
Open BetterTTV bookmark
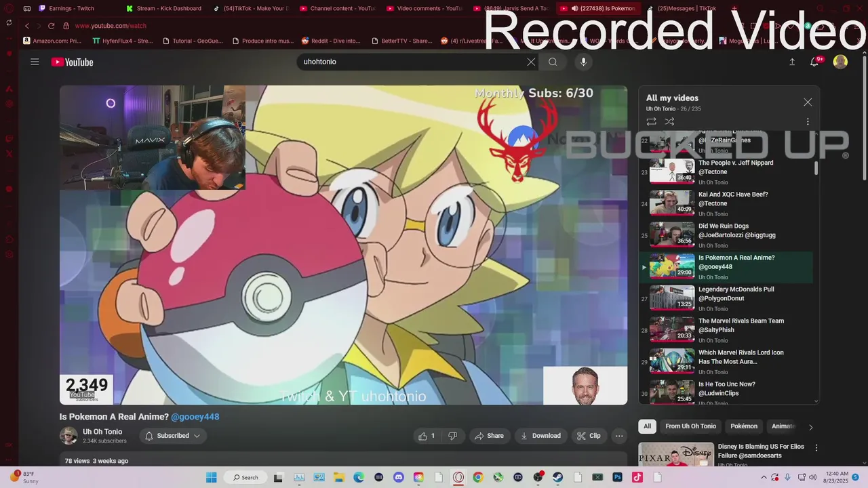tap(401, 41)
